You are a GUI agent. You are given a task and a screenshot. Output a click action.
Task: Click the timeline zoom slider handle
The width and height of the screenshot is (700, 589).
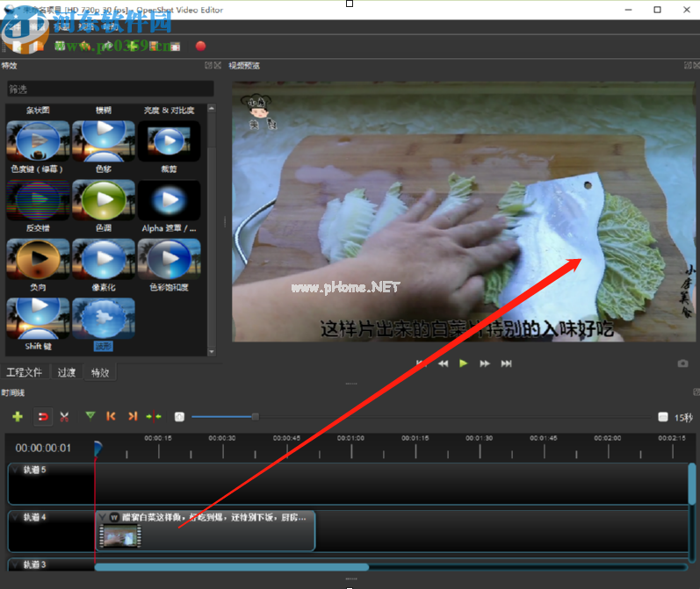click(255, 416)
